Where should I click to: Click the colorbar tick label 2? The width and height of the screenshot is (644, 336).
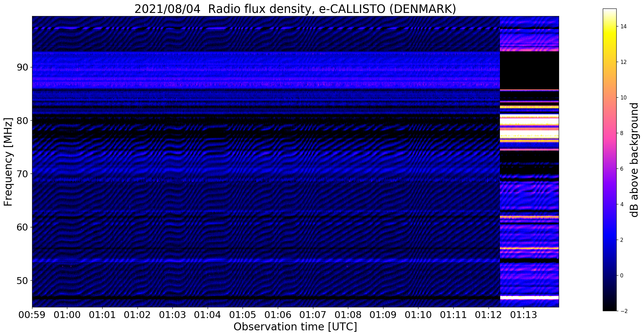(x=621, y=240)
